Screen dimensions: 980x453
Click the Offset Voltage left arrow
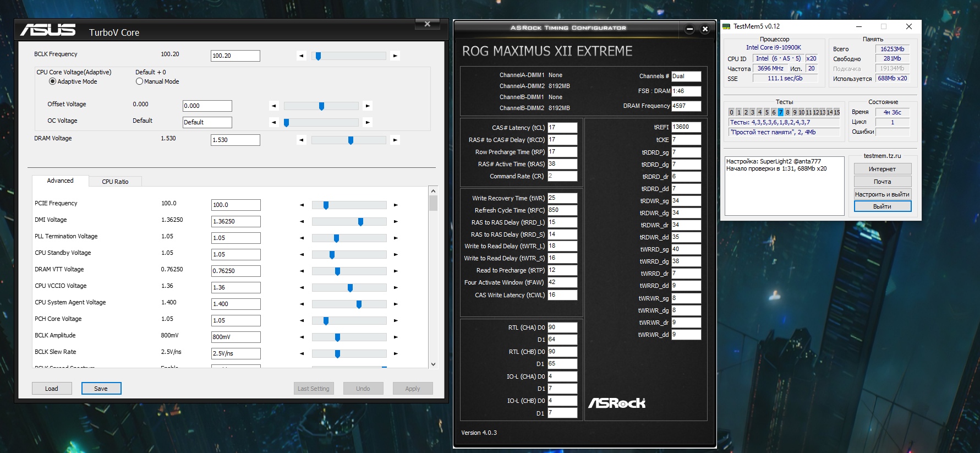(274, 106)
